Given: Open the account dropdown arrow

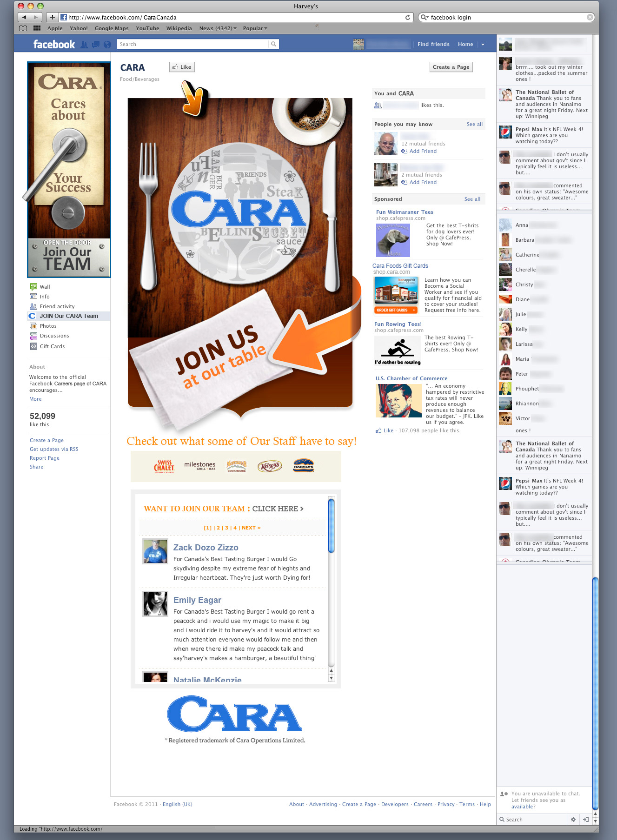Looking at the screenshot, I should coord(483,45).
